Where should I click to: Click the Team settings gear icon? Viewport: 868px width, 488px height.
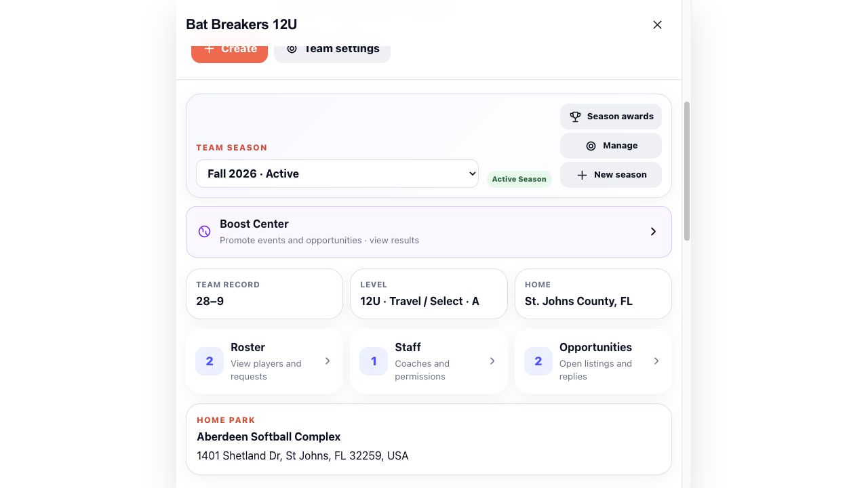(x=292, y=49)
